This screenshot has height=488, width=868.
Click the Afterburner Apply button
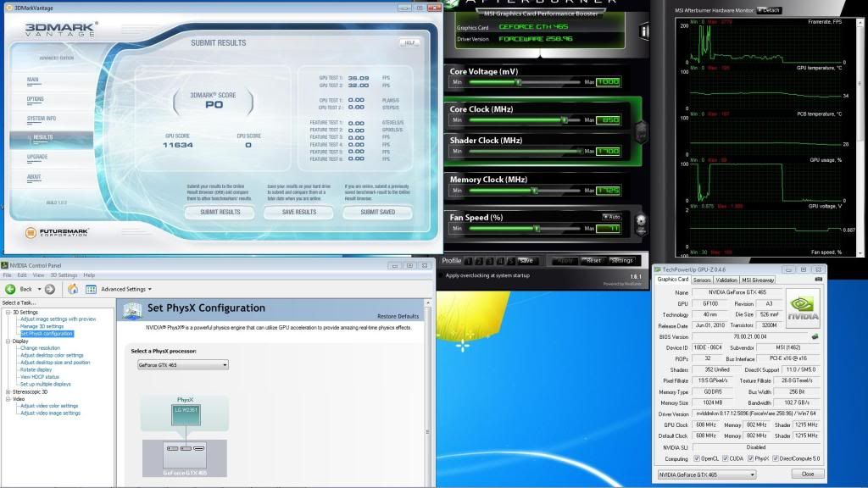565,261
